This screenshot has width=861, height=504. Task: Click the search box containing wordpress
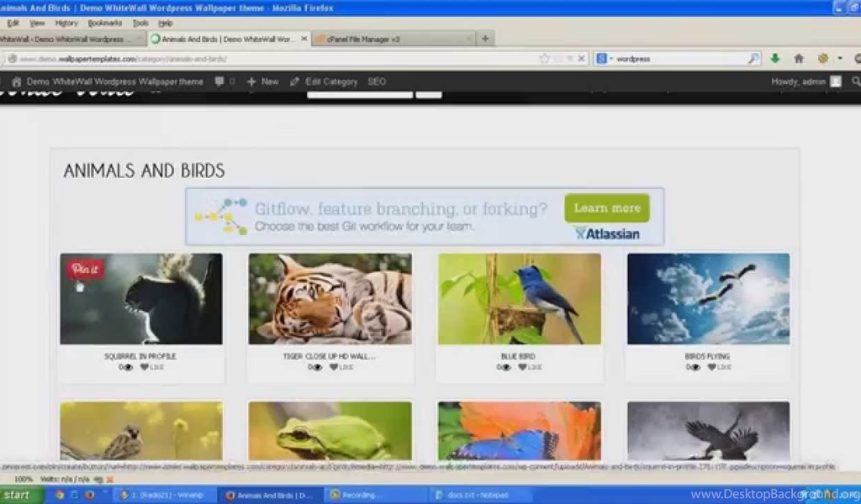pyautogui.click(x=679, y=59)
